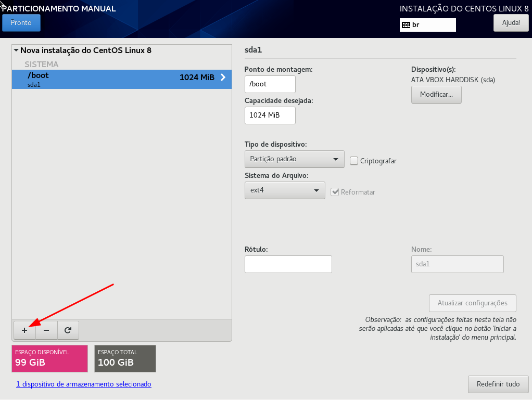Click the Modificar... device button
Screen dimensions: 532x400
point(436,95)
